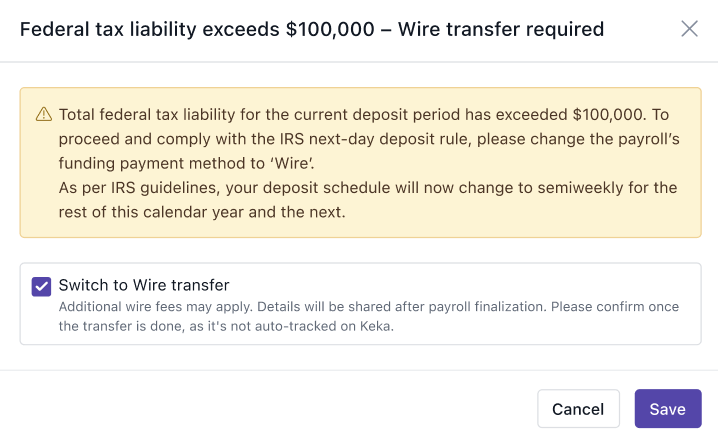The image size is (718, 438).
Task: Uncheck the Switch to Wire transfer checkbox
Action: click(x=41, y=286)
